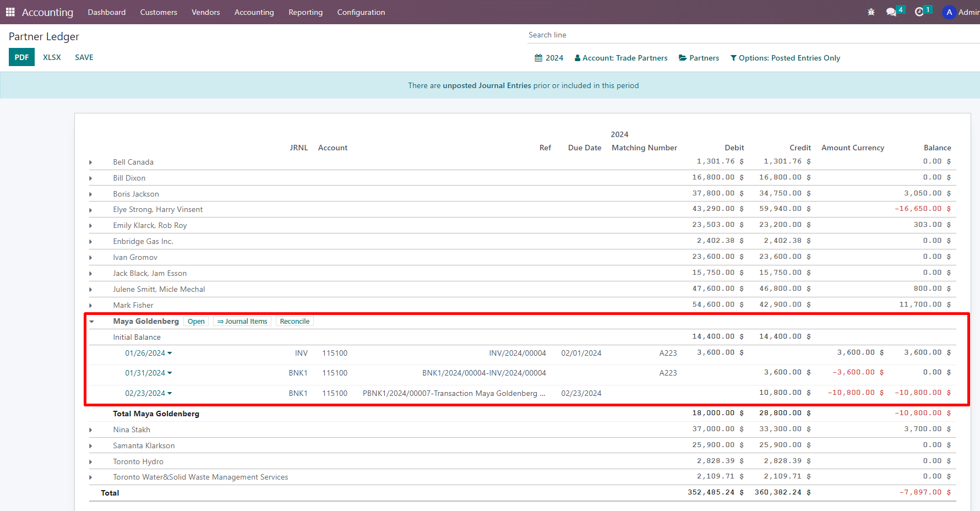Open the apps grid menu icon
This screenshot has height=511, width=980.
(10, 12)
